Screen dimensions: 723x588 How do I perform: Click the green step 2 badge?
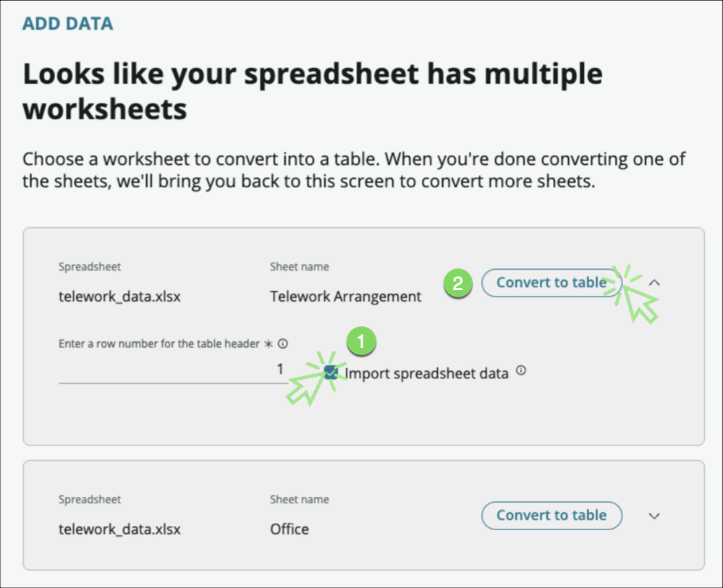(457, 284)
